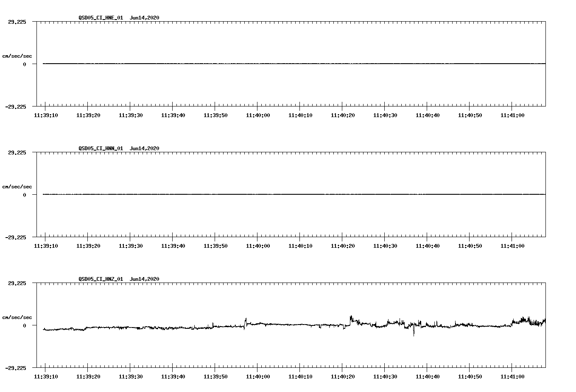Screen dimensions: 576x392
Task: Click the 29.225 upper limit of HNZ plot
Action: tap(17, 283)
